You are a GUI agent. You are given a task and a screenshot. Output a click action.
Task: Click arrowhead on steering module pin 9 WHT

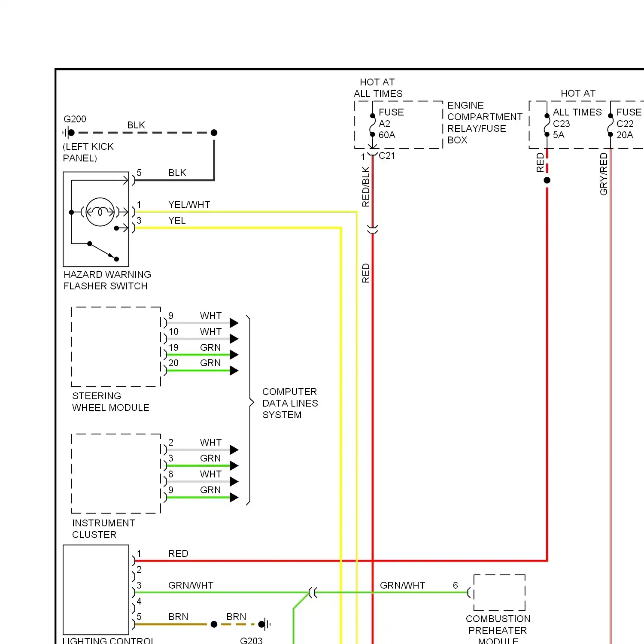234,323
